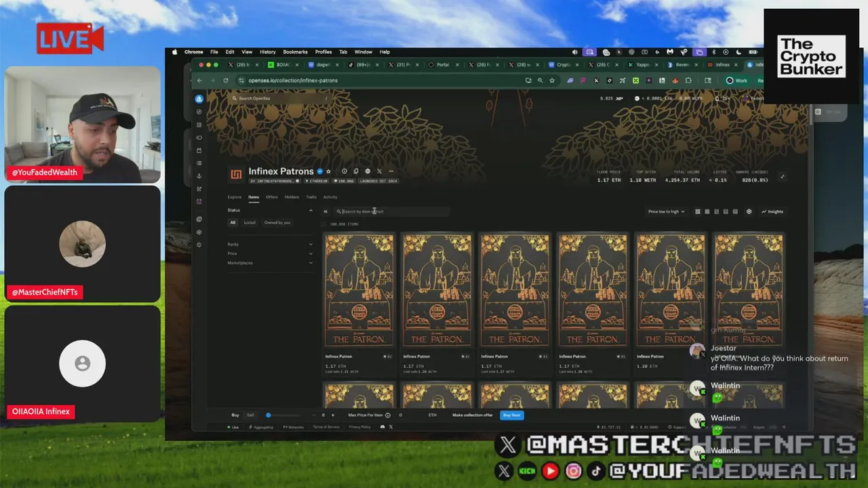Screen dimensions: 868x488
Task: Open the Offers tab
Action: click(x=272, y=197)
